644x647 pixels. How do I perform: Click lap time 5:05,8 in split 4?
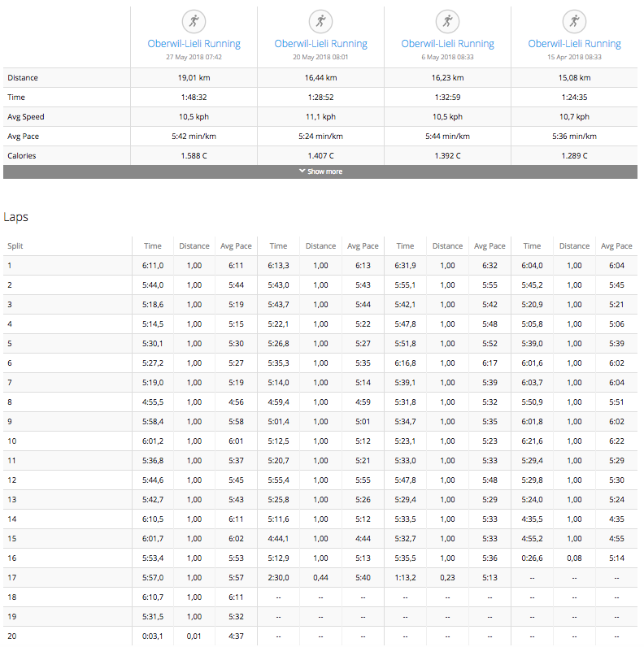coord(532,324)
